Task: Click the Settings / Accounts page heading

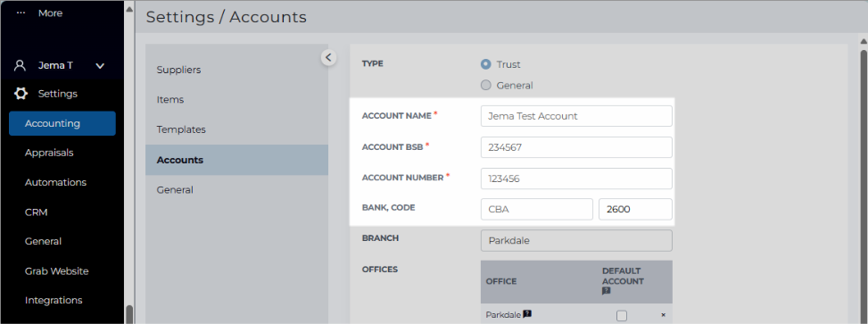Action: pyautogui.click(x=226, y=17)
